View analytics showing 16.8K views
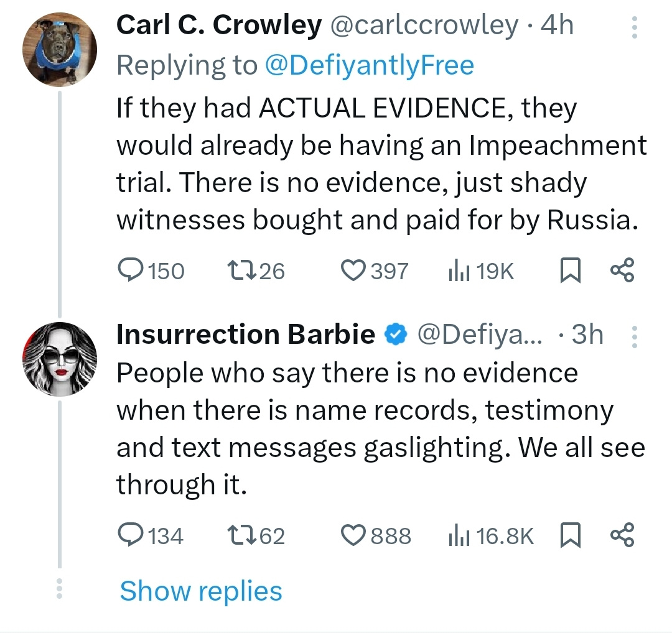 [x=458, y=535]
